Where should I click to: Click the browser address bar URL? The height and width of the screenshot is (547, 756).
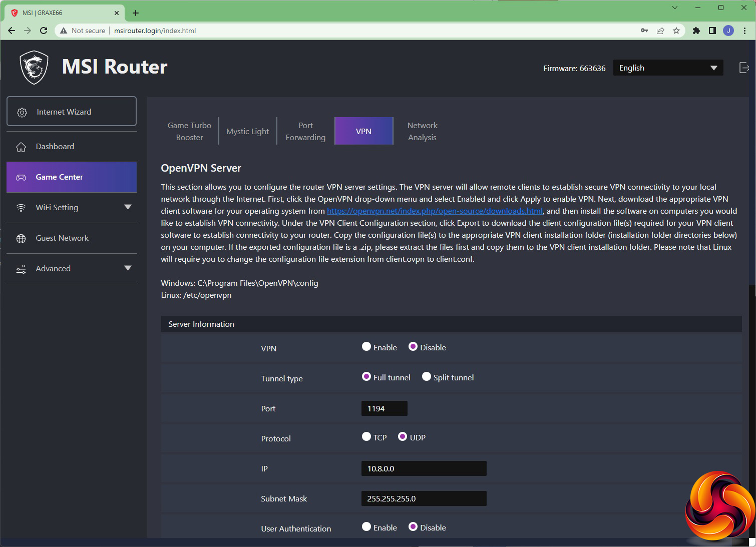155,31
